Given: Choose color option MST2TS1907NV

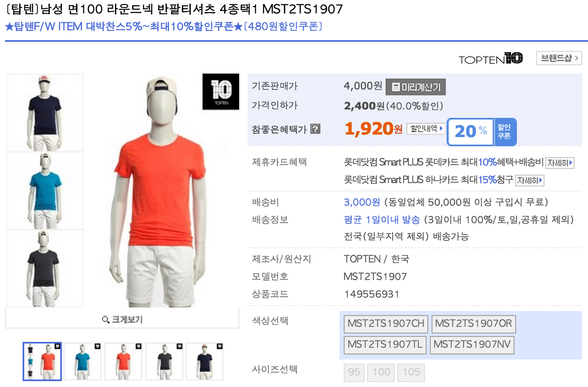Looking at the screenshot, I should (x=472, y=344).
